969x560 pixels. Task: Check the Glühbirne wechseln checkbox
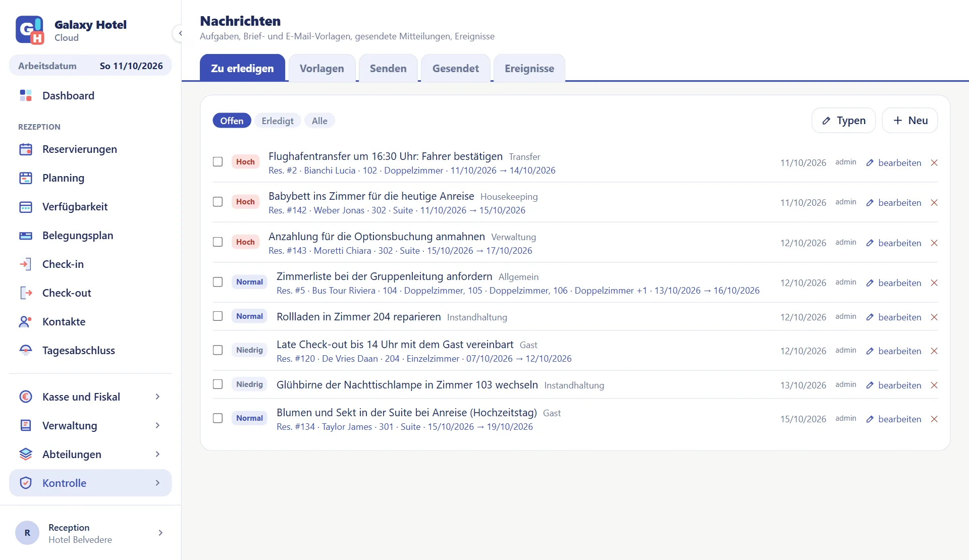[218, 384]
